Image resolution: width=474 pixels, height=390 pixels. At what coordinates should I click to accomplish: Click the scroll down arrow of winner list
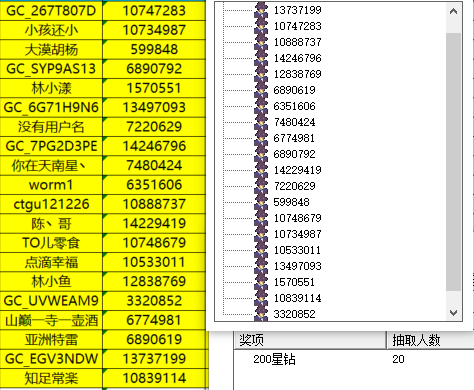coord(453,313)
